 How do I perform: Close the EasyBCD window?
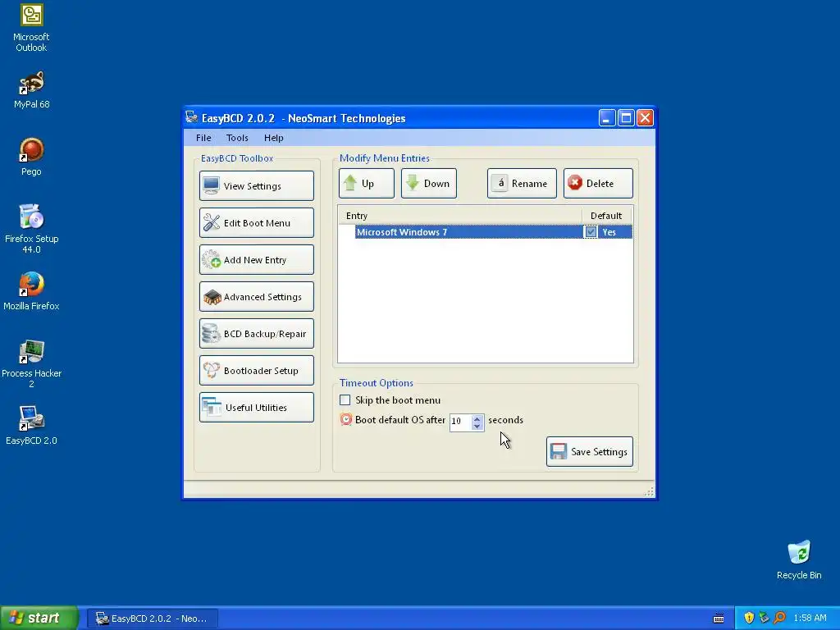(x=645, y=118)
